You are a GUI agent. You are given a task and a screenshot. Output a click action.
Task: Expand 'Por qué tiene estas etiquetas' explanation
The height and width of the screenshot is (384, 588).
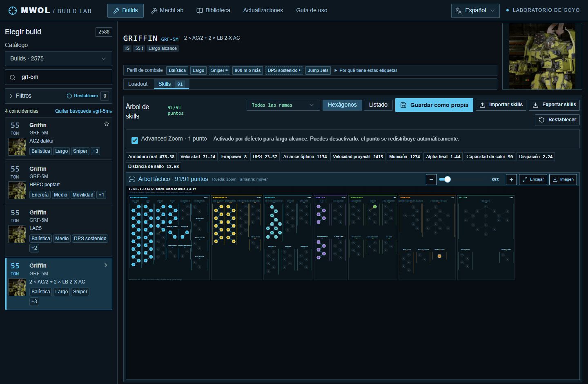(x=366, y=70)
